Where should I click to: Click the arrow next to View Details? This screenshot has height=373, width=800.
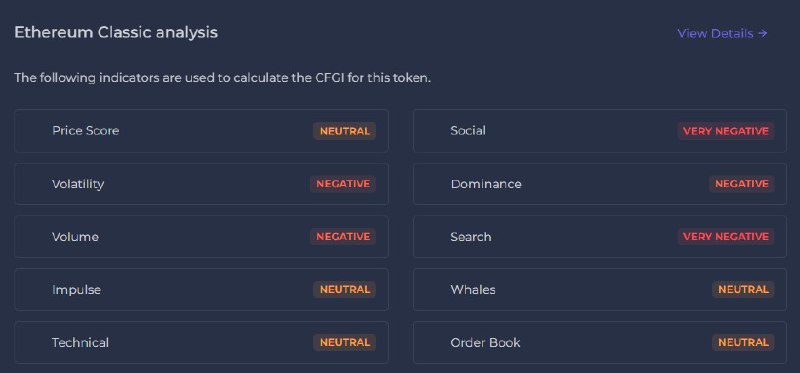click(762, 34)
